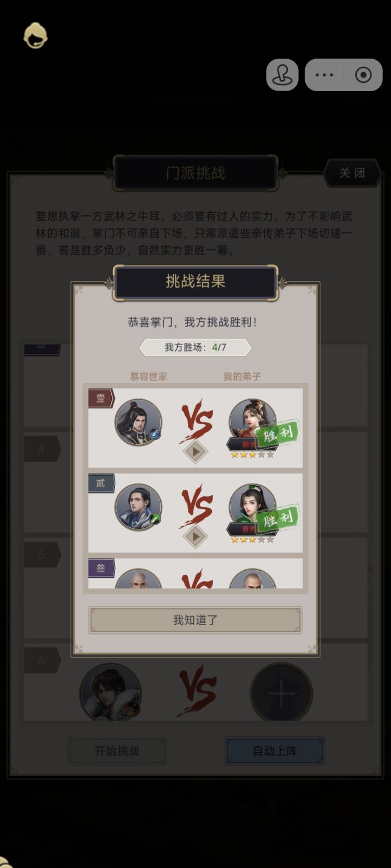The image size is (391, 868).
Task: Click the 我知道了 confirm button
Action: tap(195, 620)
